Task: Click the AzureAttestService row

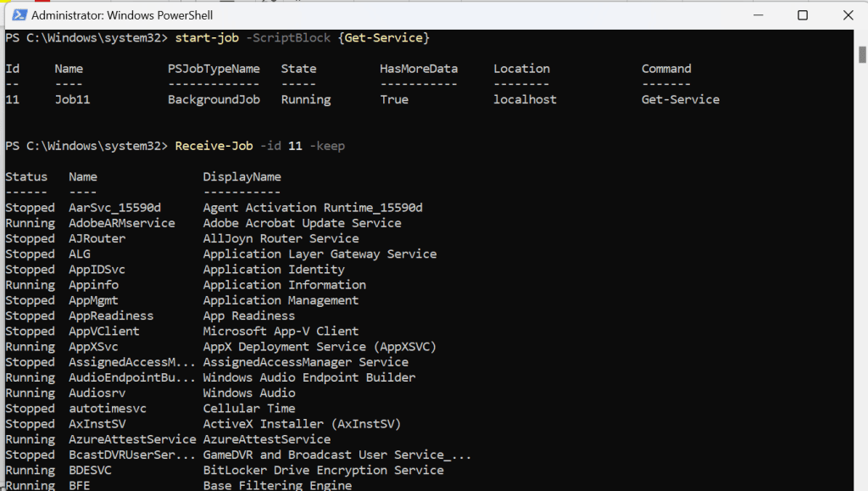Action: 133,438
